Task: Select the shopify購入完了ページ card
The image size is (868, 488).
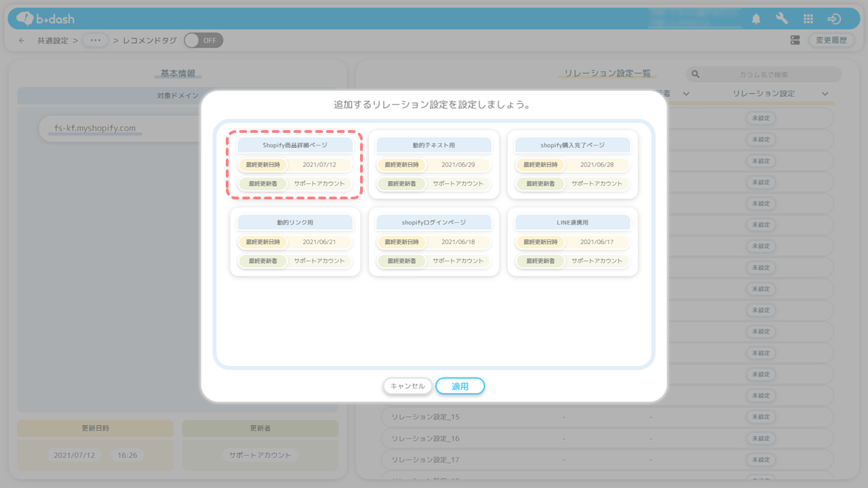Action: tap(573, 165)
